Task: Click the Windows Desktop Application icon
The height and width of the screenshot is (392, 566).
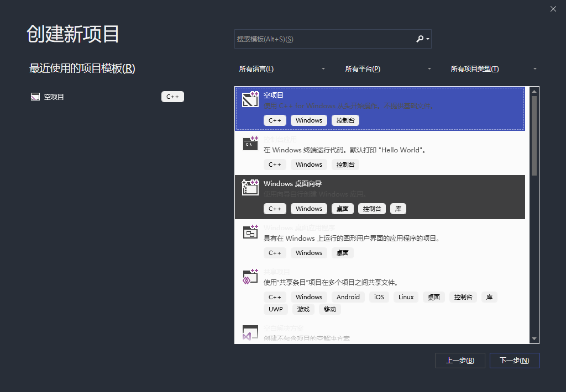Action: point(250,232)
